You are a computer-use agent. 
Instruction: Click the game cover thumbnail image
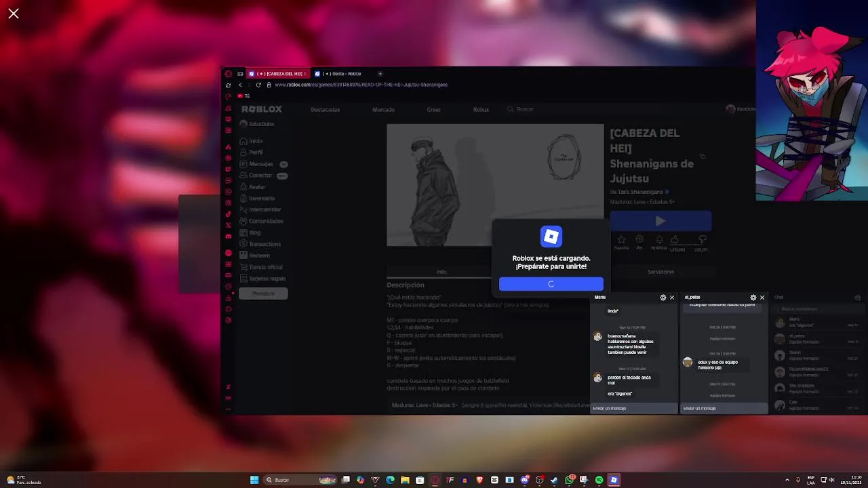pyautogui.click(x=495, y=184)
